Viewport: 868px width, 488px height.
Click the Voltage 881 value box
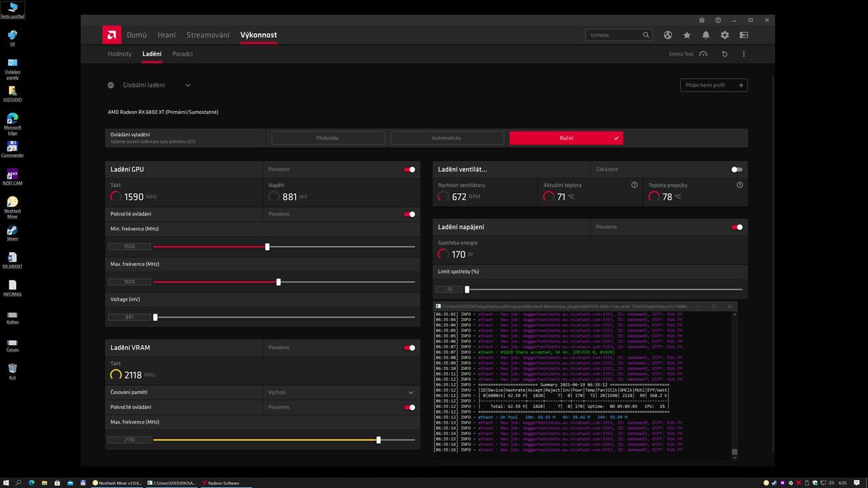(x=130, y=317)
